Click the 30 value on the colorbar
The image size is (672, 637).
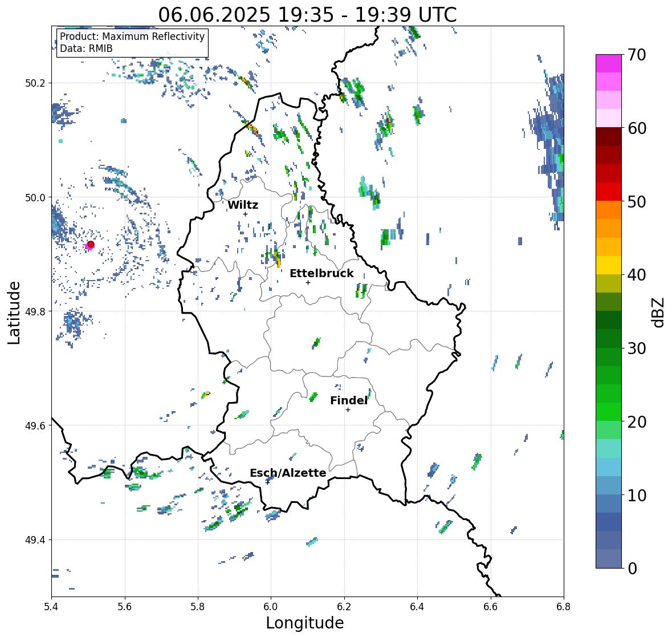click(x=637, y=348)
